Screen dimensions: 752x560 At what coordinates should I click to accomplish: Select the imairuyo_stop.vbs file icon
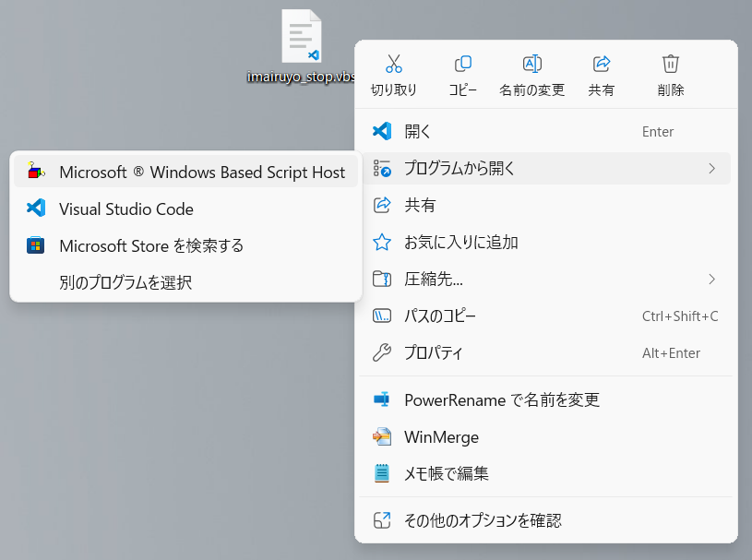(x=301, y=36)
